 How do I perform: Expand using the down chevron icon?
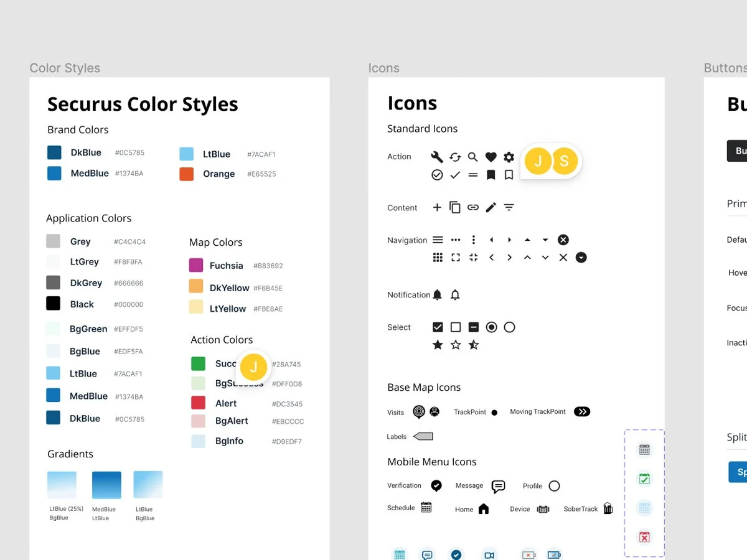click(x=545, y=257)
